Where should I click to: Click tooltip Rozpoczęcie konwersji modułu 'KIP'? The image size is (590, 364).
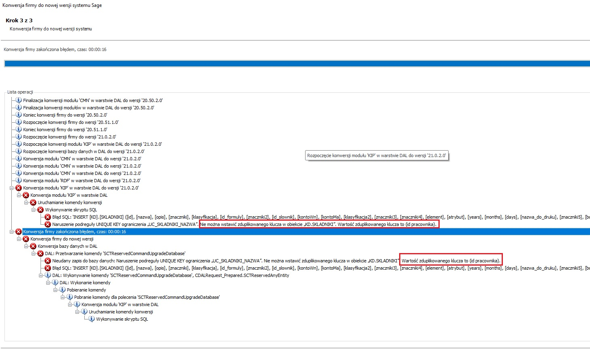point(377,155)
